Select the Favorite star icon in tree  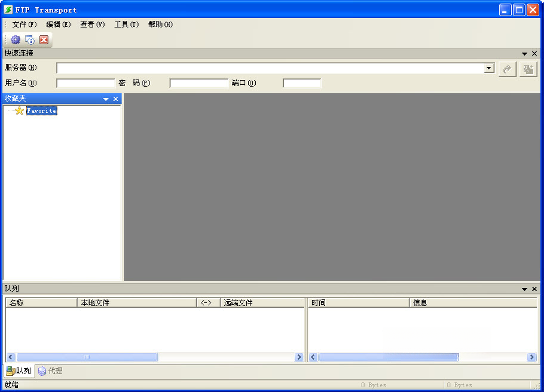(19, 111)
